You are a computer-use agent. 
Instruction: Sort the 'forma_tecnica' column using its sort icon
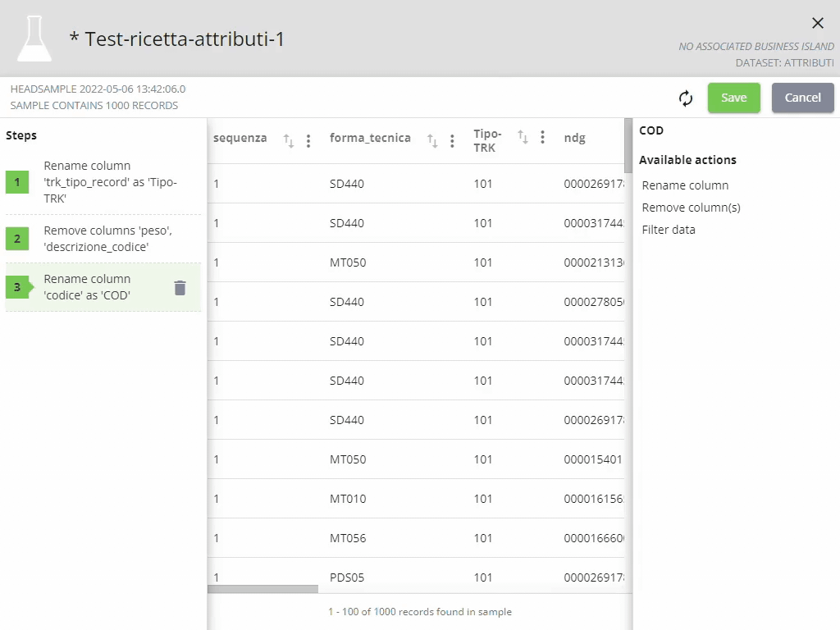432,140
